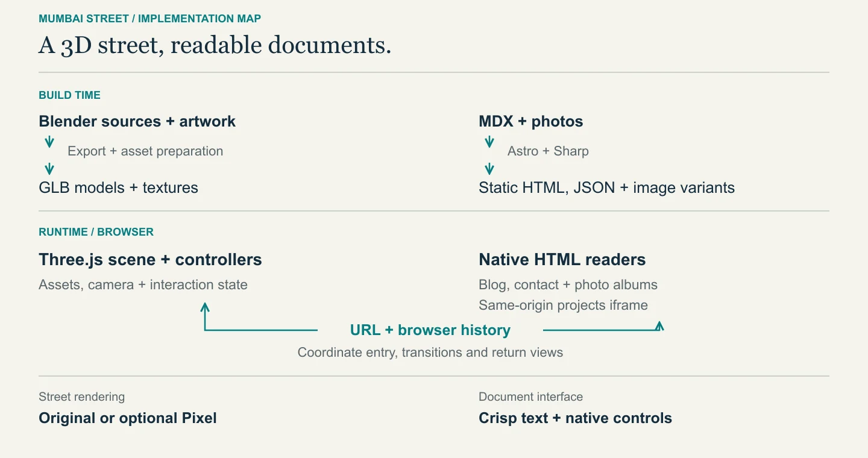Image resolution: width=868 pixels, height=458 pixels.
Task: Select 'Blog, contact + photo albums' text
Action: pos(568,285)
